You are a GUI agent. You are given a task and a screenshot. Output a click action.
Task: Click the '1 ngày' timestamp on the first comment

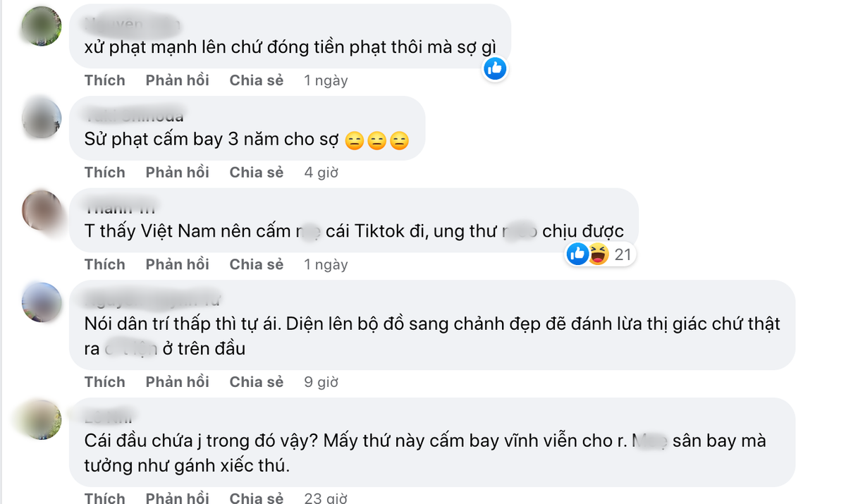click(x=325, y=80)
